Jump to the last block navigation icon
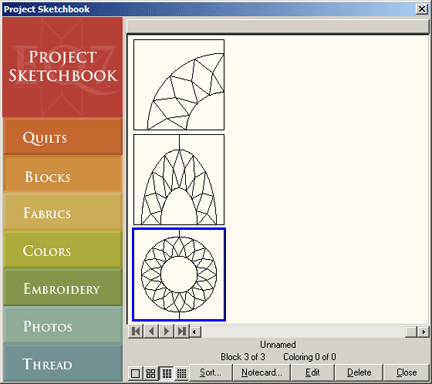The width and height of the screenshot is (432, 384). pyautogui.click(x=182, y=331)
